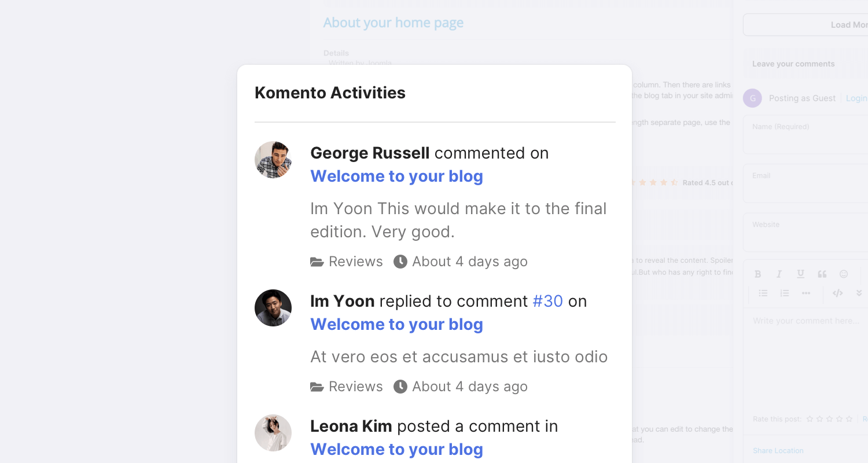Select the Underline formatting icon
Viewport: 868px width, 463px height.
801,274
